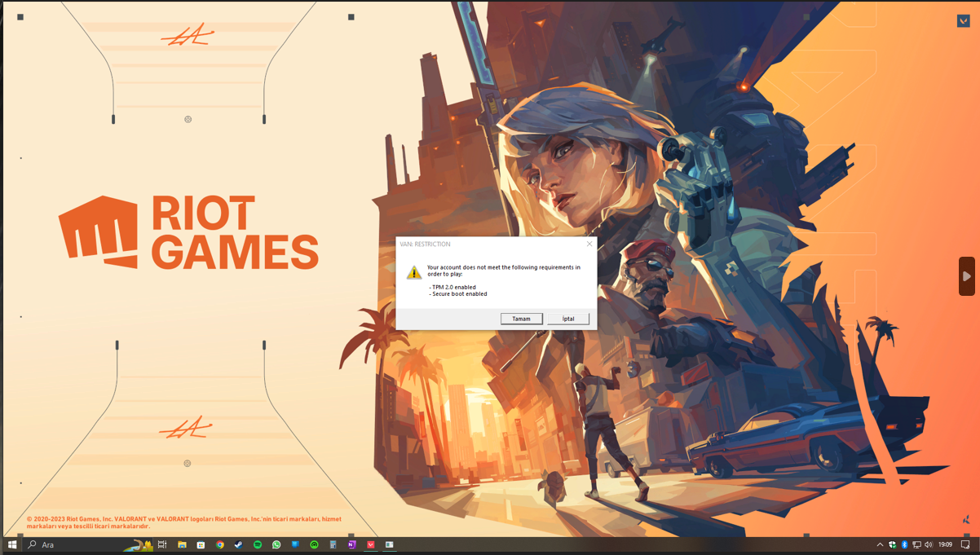Click the dropdown chevron at top-right corner

coord(963,20)
